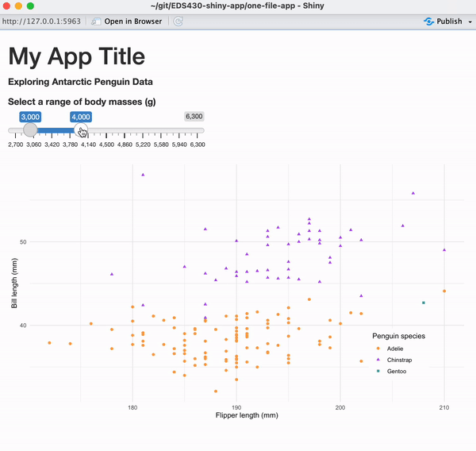Image resolution: width=476 pixels, height=451 pixels.
Task: Click the Penguin species legend title
Action: click(x=398, y=336)
